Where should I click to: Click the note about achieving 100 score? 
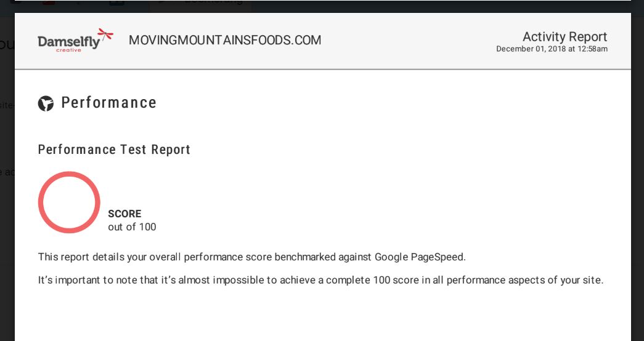click(x=321, y=280)
